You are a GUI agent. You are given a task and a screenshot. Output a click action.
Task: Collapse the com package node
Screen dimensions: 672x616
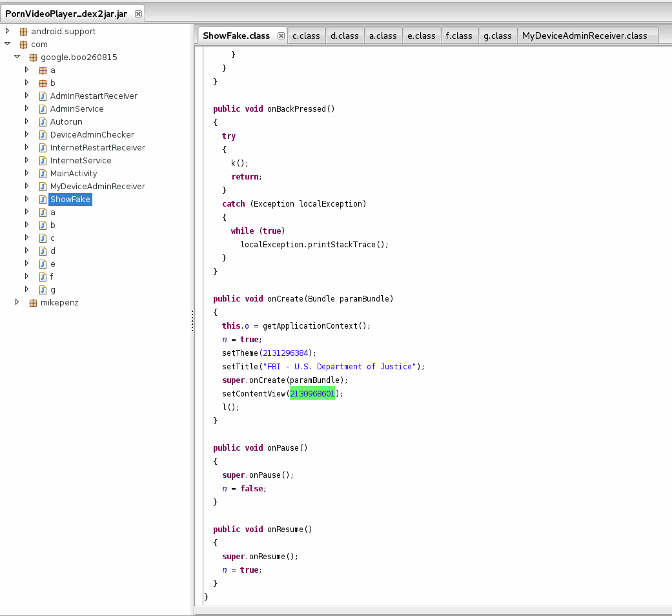click(x=7, y=44)
